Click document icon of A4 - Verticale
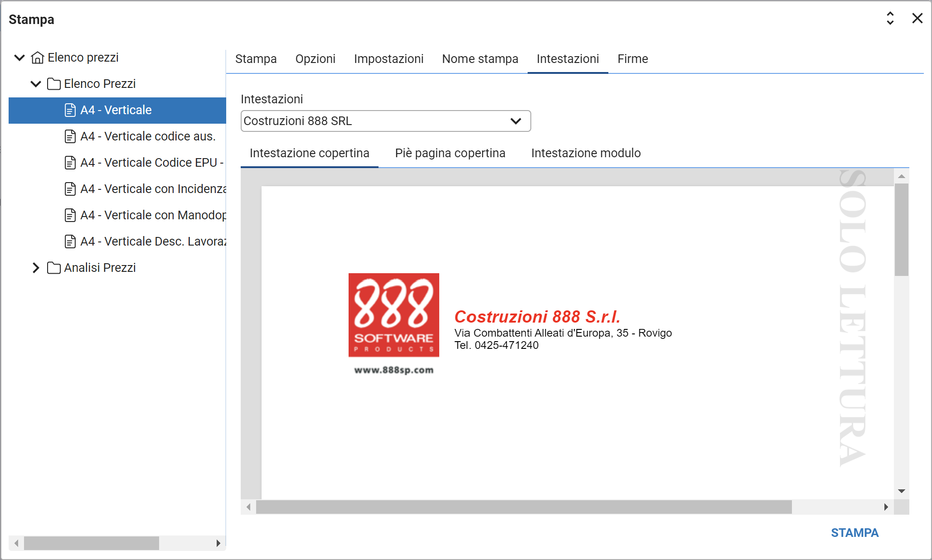This screenshot has width=932, height=560. (70, 110)
